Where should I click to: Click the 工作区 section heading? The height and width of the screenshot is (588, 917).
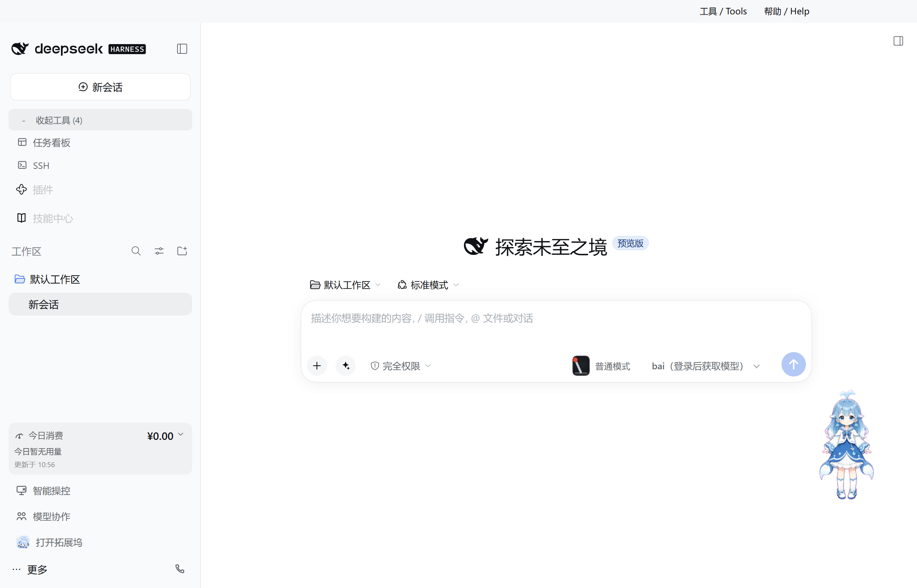(x=26, y=252)
